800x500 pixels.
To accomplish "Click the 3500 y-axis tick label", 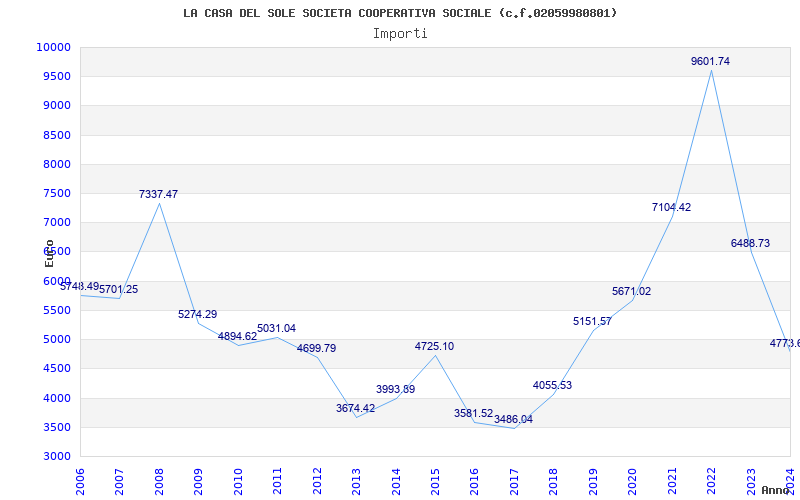I will click(56, 427).
